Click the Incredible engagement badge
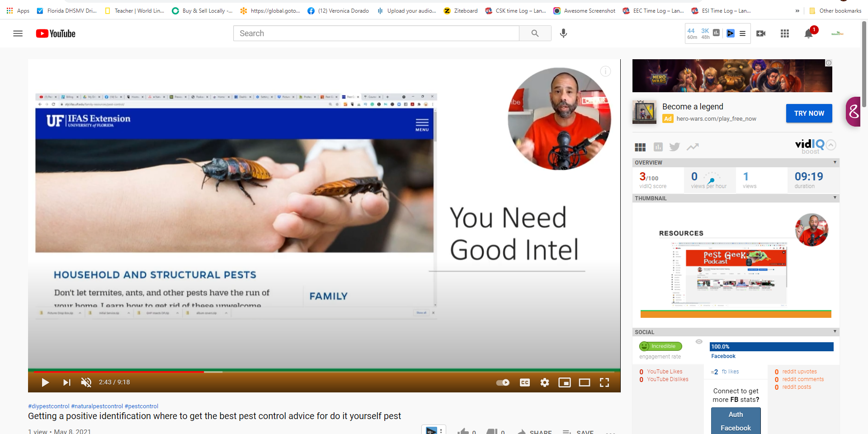Viewport: 868px width, 434px height. click(660, 346)
